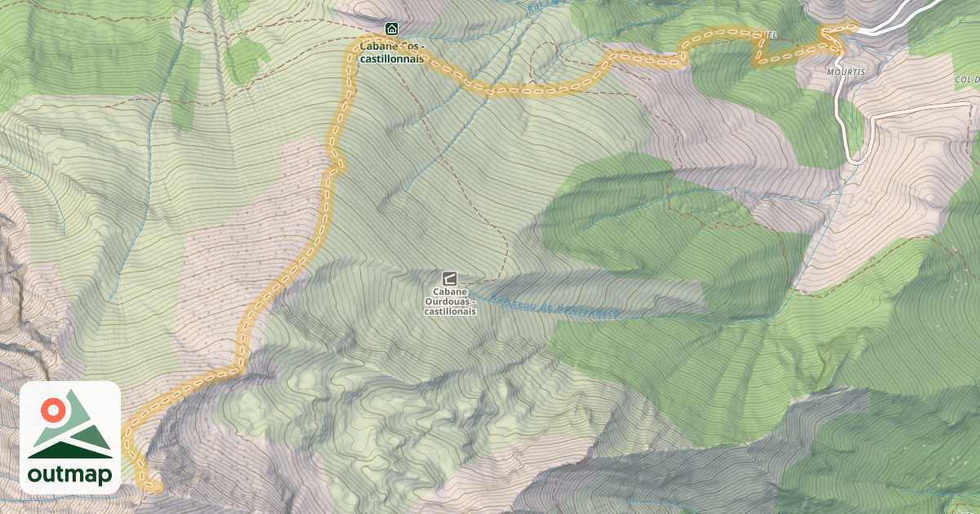
Task: Select the 'Cabane Ourdouas - castillonnais' label
Action: tap(450, 301)
